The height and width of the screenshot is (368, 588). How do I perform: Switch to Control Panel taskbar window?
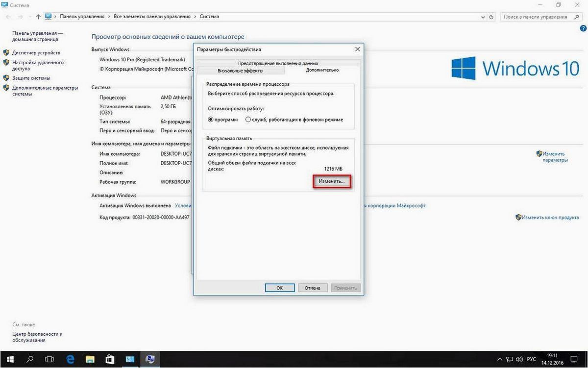(130, 360)
